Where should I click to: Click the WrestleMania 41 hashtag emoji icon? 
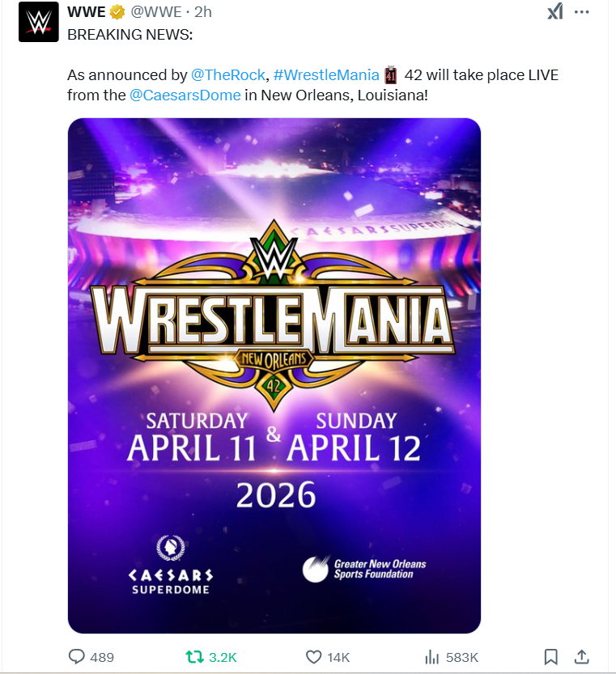click(x=391, y=75)
